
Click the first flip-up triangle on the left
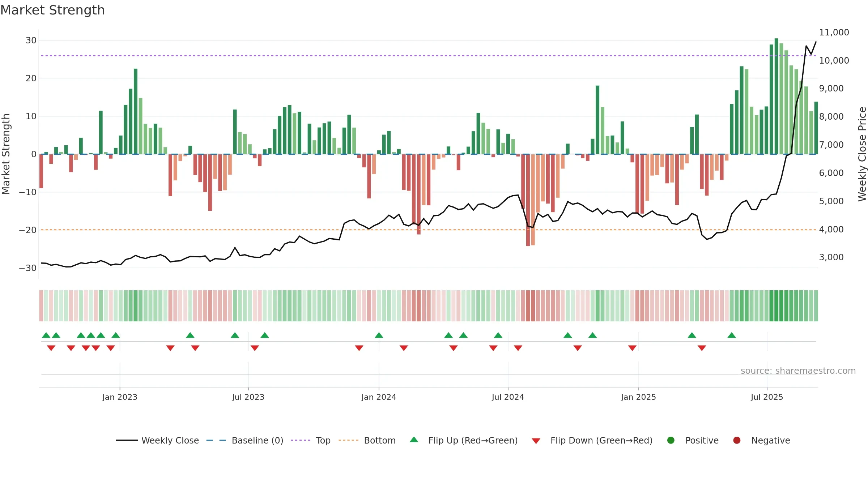click(46, 335)
